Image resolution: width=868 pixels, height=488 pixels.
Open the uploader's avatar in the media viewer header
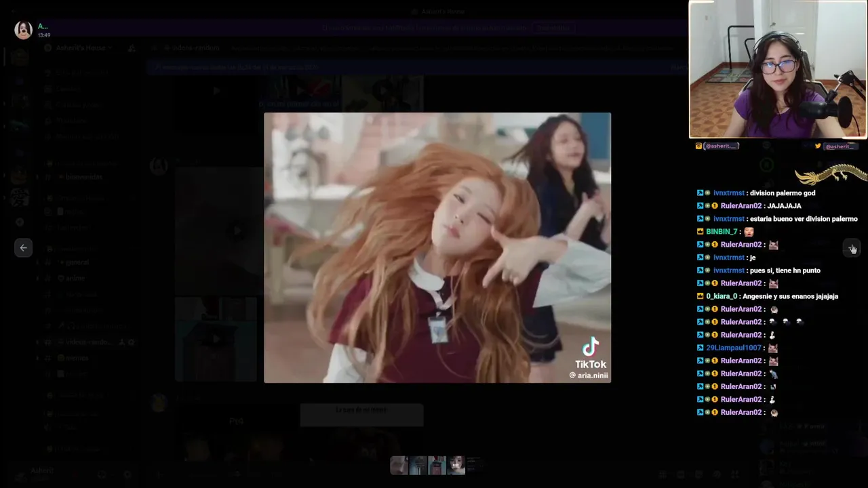[x=24, y=30]
